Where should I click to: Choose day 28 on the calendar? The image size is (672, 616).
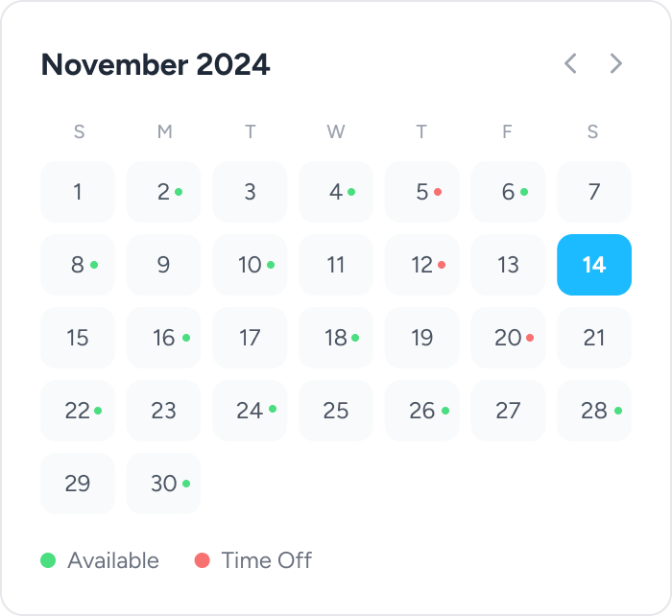(x=594, y=411)
